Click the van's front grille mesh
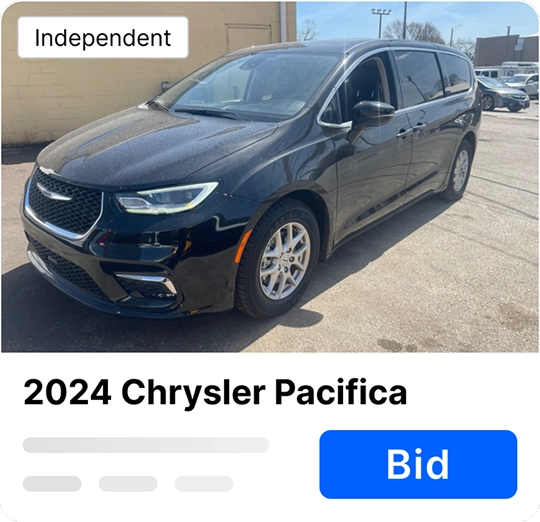This screenshot has width=540, height=522. point(64,205)
